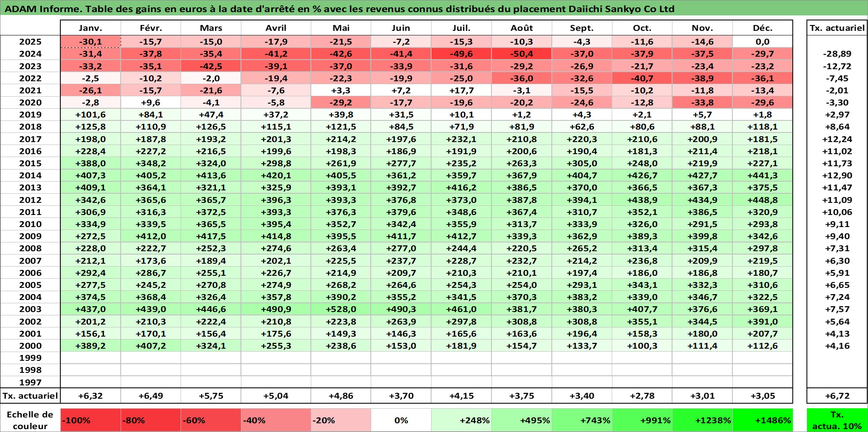The width and height of the screenshot is (868, 432).
Task: Select the +17,7 cell for July 2021
Action: point(461,90)
